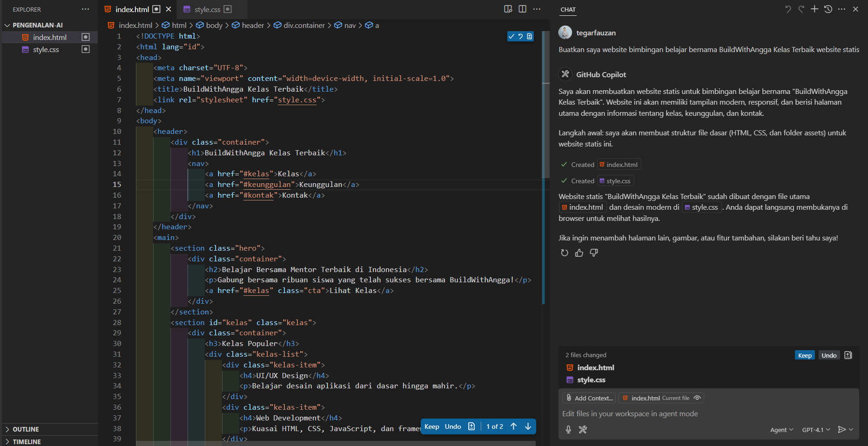Open the GPT-4.1 model picker
Viewport: 868px width, 446px height.
tap(816, 430)
